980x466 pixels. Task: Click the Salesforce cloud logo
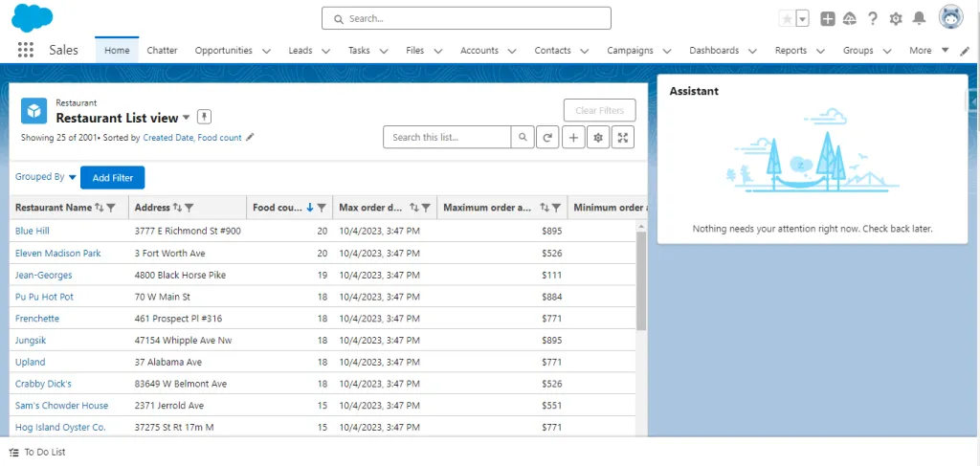(32, 17)
